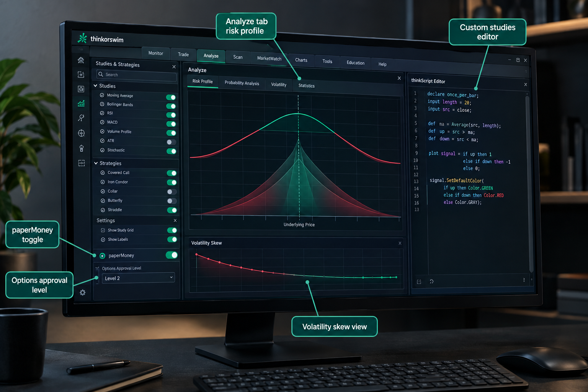
Task: Turn off the Moving Average study toggle
Action: point(171,97)
